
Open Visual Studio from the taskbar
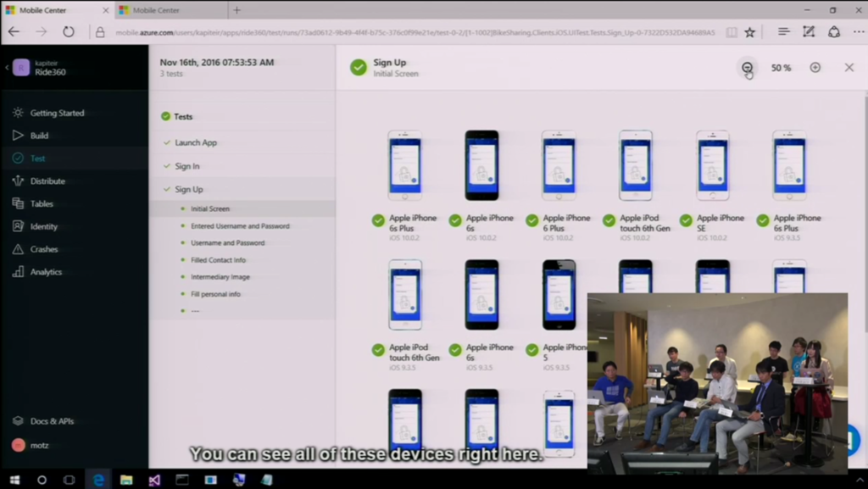point(154,480)
